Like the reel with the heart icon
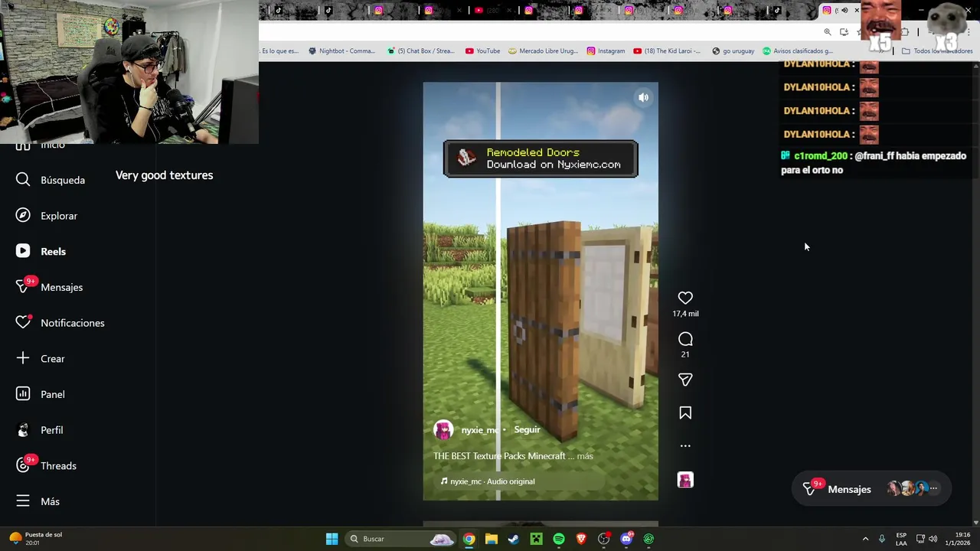 pos(685,298)
